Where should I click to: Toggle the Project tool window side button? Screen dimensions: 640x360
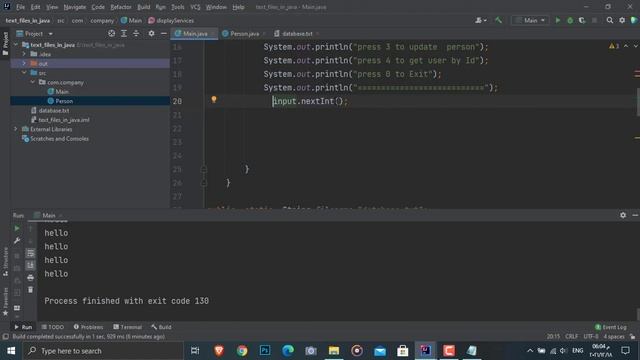coord(5,44)
